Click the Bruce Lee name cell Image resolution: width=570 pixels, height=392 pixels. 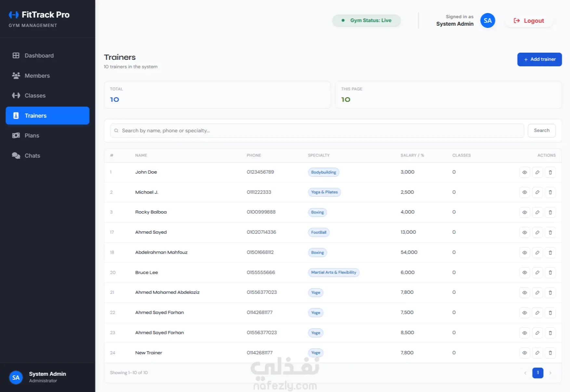click(x=147, y=272)
